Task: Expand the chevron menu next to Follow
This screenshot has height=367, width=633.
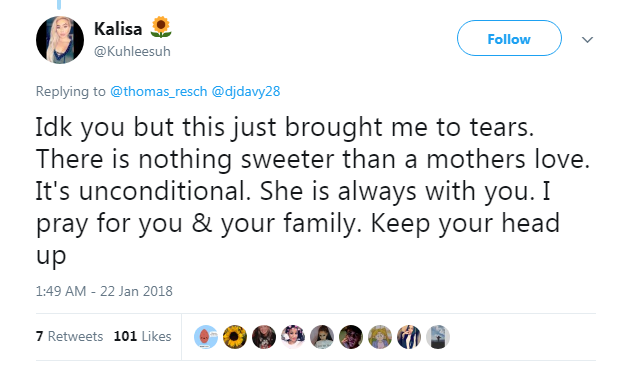Action: [587, 40]
